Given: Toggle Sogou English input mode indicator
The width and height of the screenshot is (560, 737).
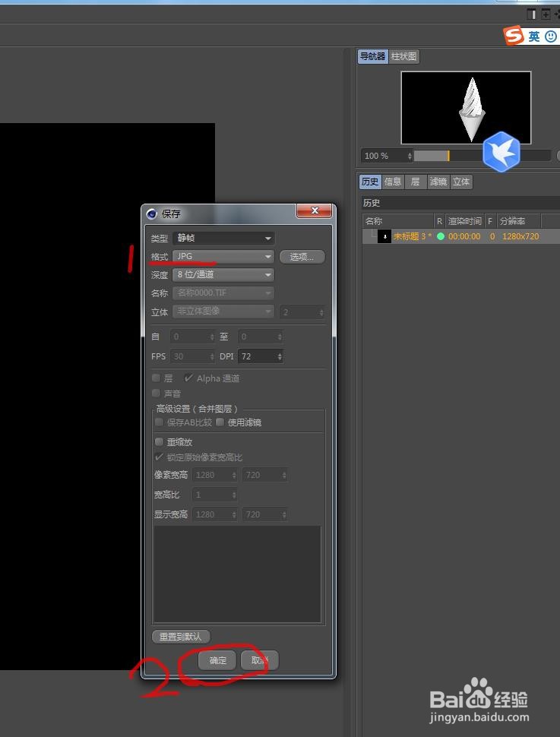Looking at the screenshot, I should 534,36.
